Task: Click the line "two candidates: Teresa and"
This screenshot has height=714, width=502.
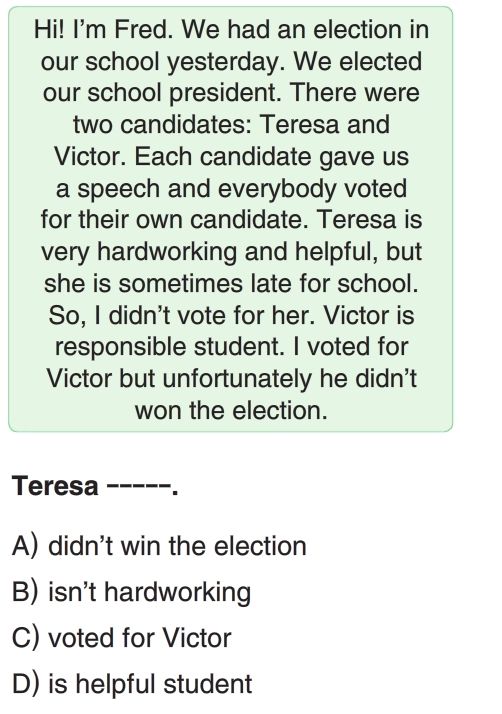Action: coord(231,124)
